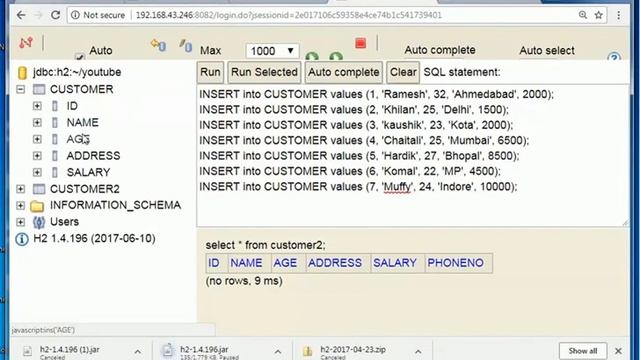This screenshot has width=640, height=360.
Task: Click the NAME column icon
Action: pyautogui.click(x=55, y=122)
